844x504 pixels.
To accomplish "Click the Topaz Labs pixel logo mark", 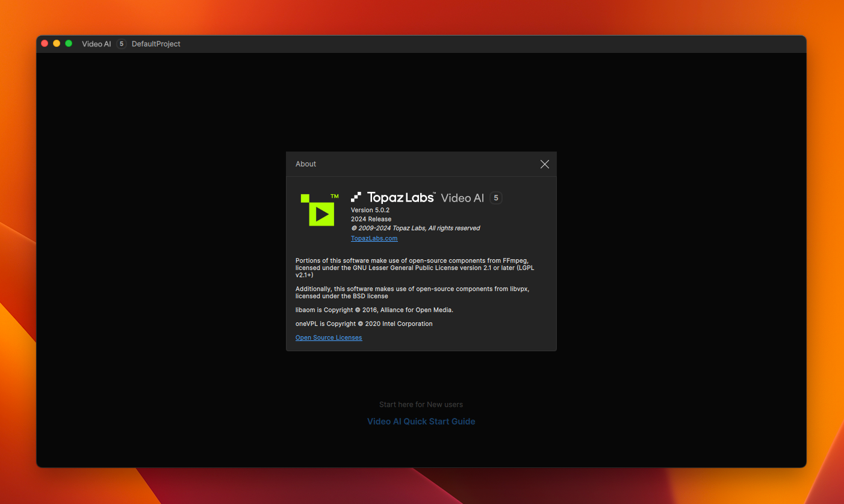I will pyautogui.click(x=356, y=197).
